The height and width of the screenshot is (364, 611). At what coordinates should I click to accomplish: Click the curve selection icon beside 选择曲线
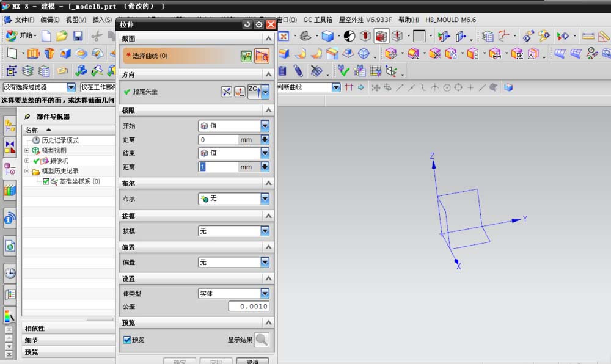[x=262, y=56]
